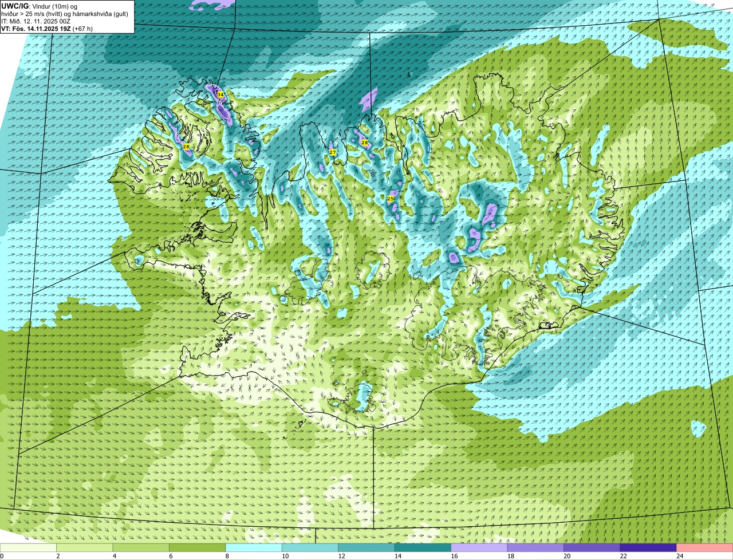Click the 16–18 m/s lavender legend swatch

coord(479,548)
